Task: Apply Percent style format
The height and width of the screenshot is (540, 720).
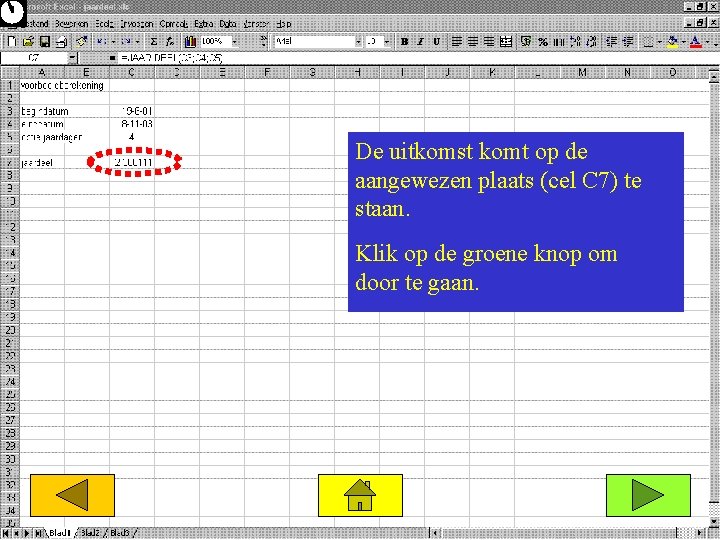Action: point(543,42)
